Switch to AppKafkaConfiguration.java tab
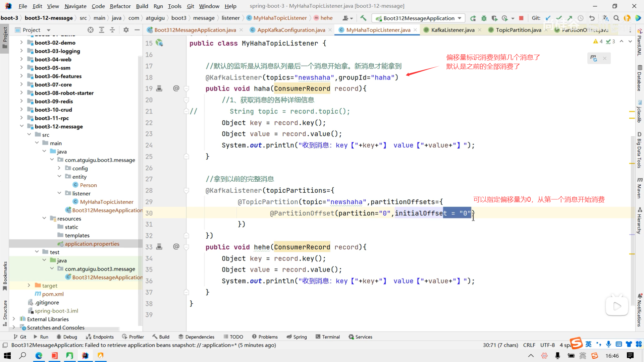This screenshot has height=362, width=644. [291, 30]
